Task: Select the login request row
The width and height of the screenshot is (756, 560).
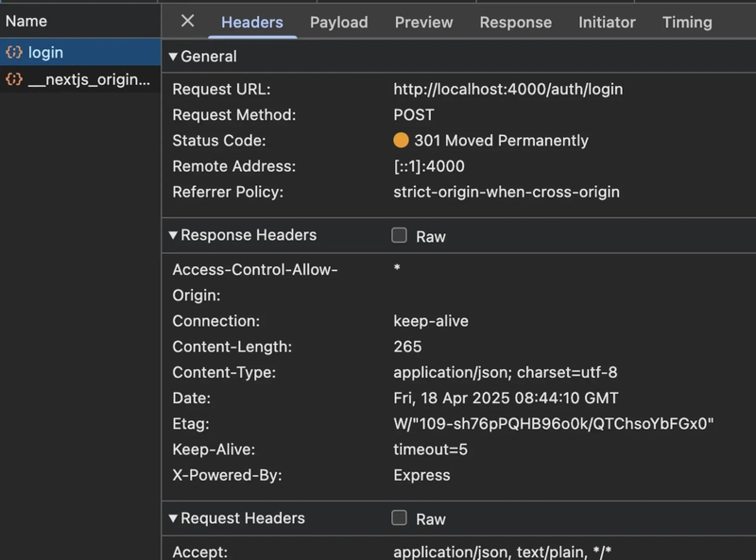Action: coord(80,52)
